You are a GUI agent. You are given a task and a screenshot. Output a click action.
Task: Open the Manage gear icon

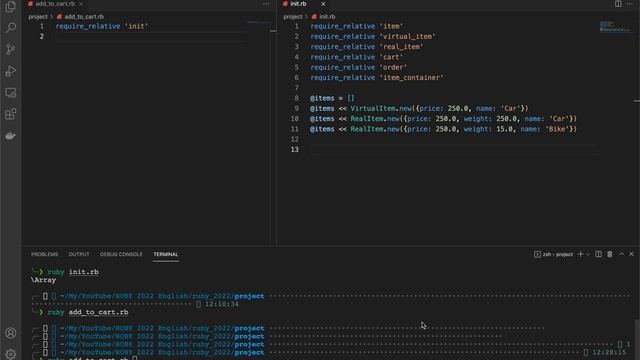11,354
